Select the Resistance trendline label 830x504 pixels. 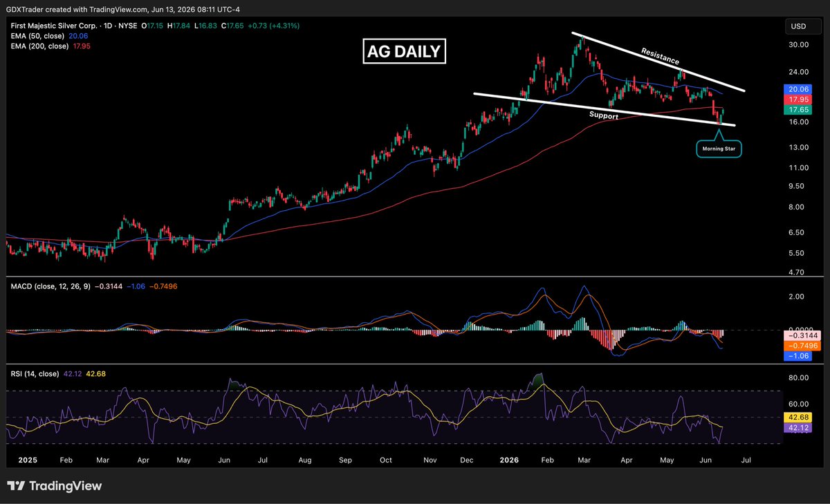tap(661, 57)
